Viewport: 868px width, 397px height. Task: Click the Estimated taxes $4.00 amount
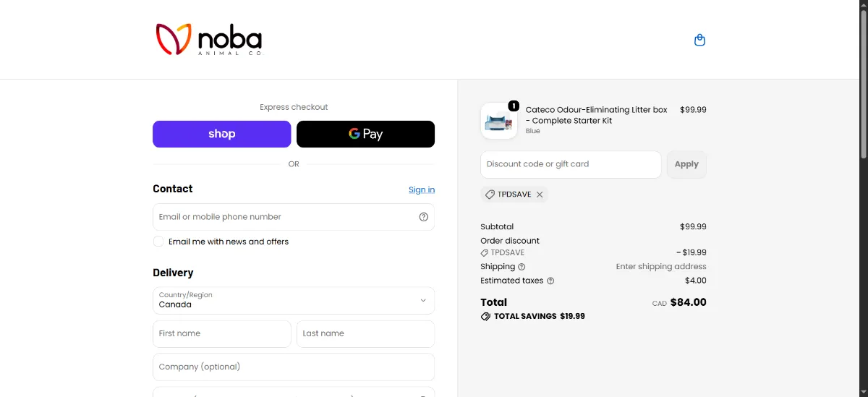(696, 281)
